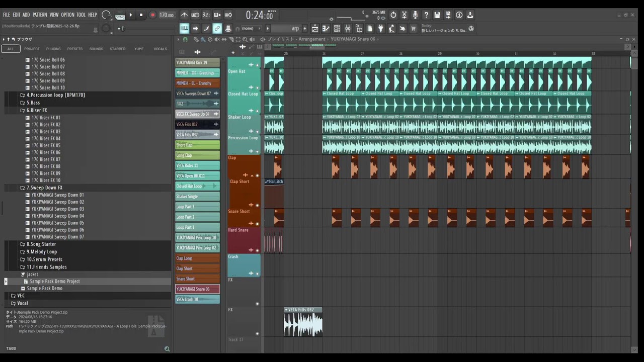Mute the Hard Snare track
The height and width of the screenshot is (362, 644).
tap(258, 250)
